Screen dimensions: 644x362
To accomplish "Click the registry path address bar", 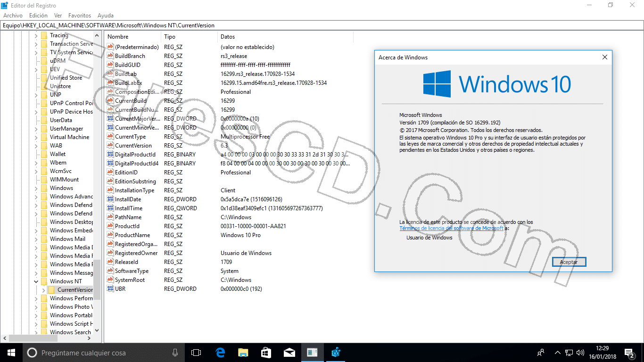I will (x=322, y=25).
